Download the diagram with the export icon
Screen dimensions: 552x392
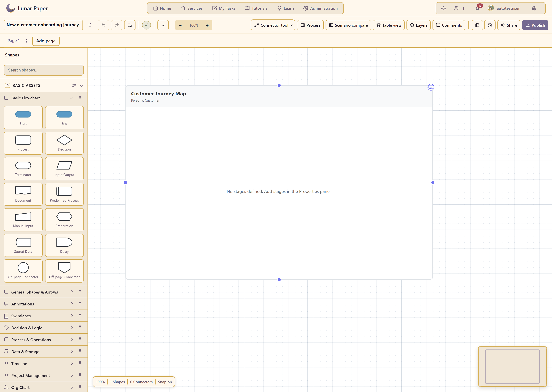163,25
